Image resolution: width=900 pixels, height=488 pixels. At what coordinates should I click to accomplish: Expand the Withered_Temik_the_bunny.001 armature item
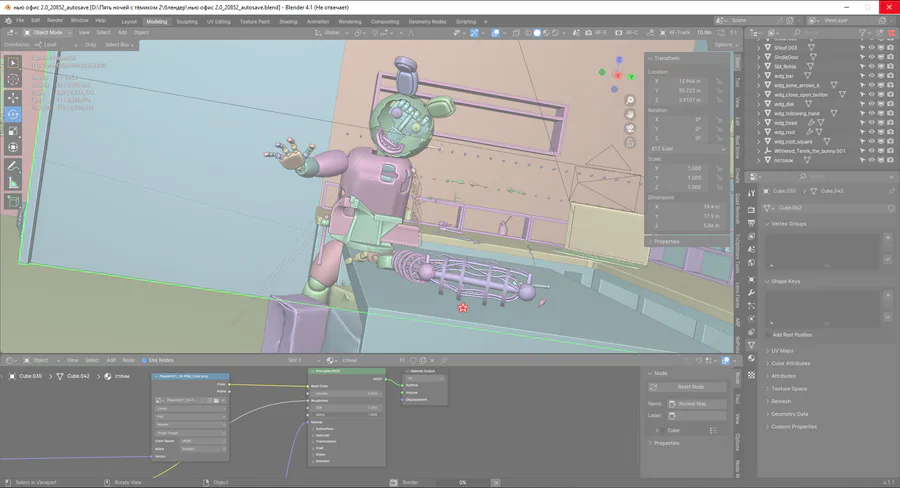click(759, 151)
